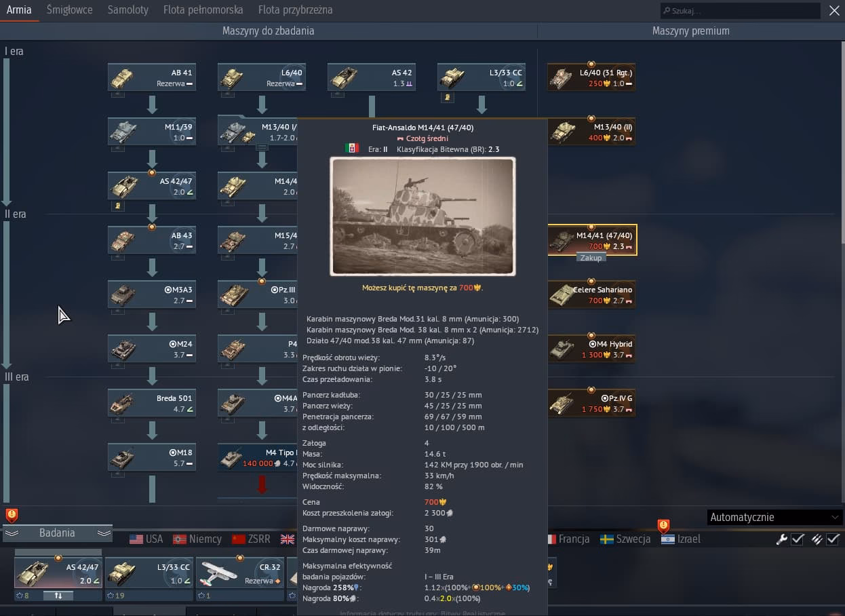Select the M18 tank card
The width and height of the screenshot is (845, 616).
point(152,457)
